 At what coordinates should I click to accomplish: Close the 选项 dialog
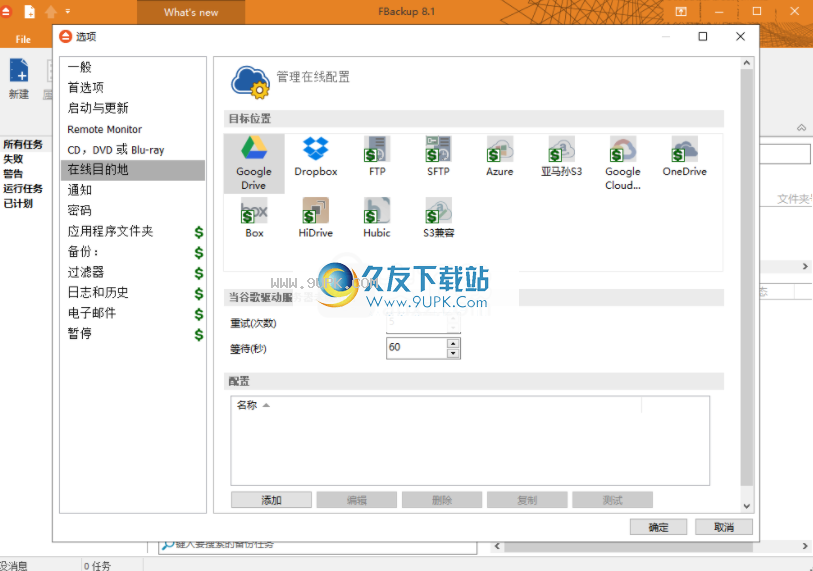tap(740, 36)
